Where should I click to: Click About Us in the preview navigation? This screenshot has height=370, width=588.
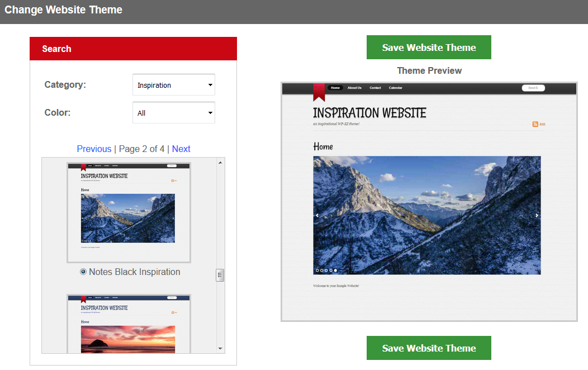(x=354, y=88)
